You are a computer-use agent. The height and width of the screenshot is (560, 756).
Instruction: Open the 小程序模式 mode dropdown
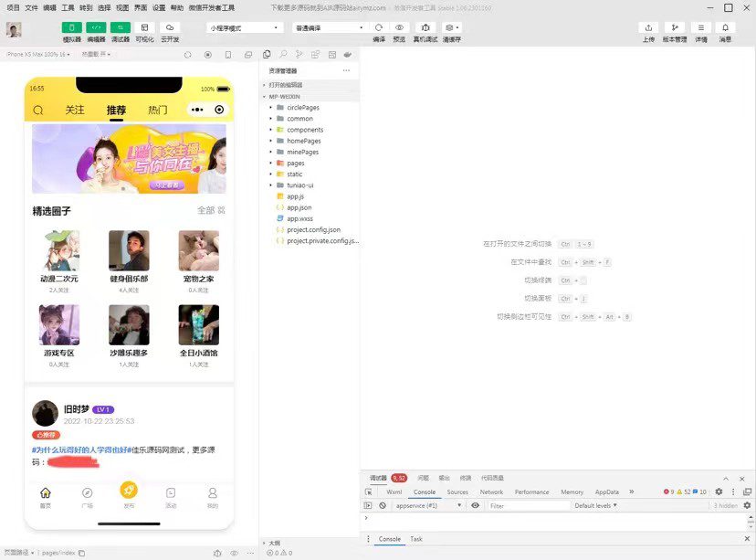242,28
